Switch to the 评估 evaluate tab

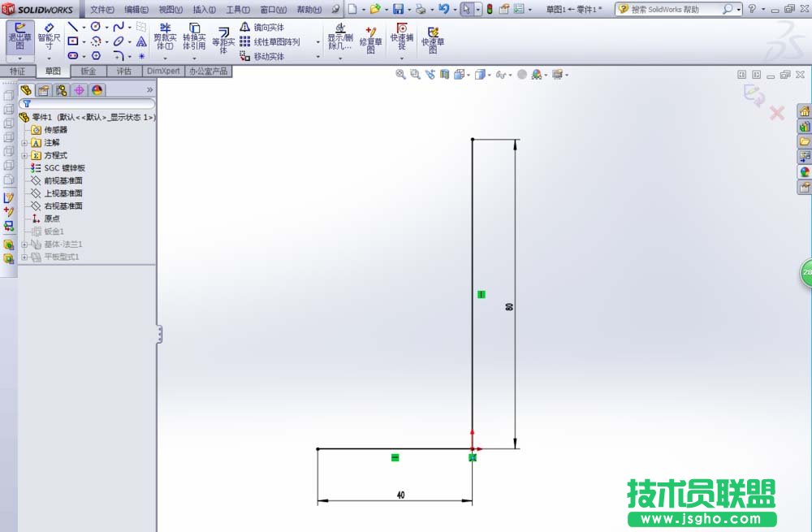coord(123,71)
